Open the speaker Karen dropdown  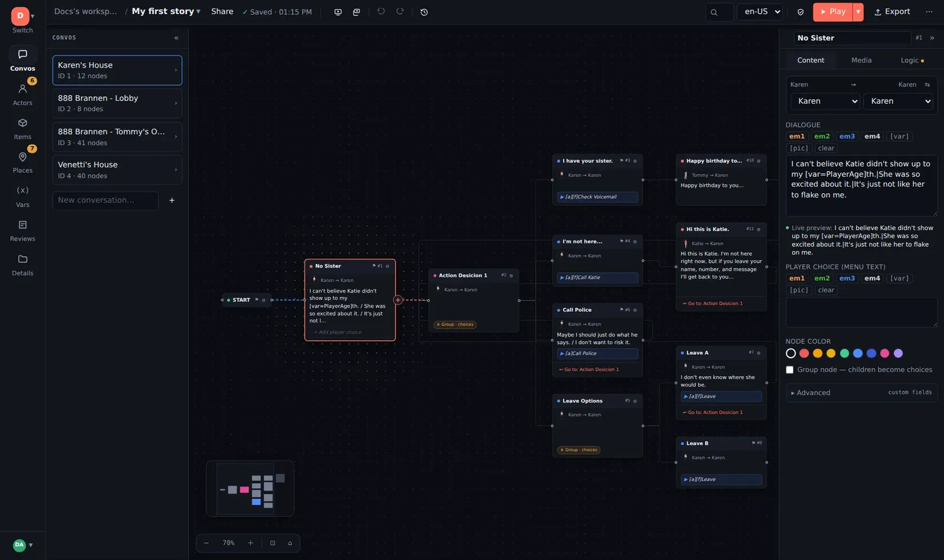click(825, 101)
